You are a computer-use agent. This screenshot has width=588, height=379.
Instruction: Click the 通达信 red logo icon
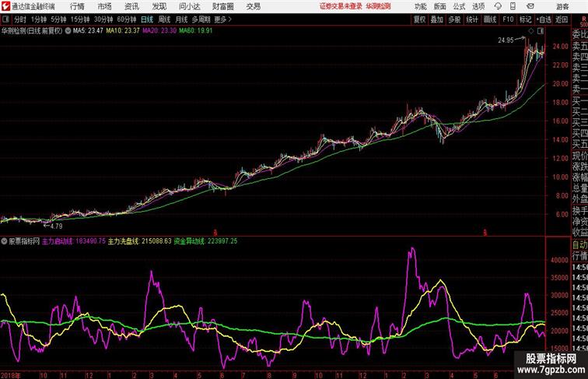pyautogui.click(x=5, y=6)
